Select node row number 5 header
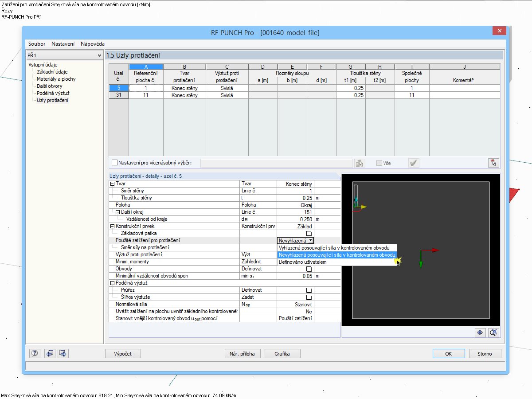This screenshot has height=399, width=532. [x=118, y=88]
